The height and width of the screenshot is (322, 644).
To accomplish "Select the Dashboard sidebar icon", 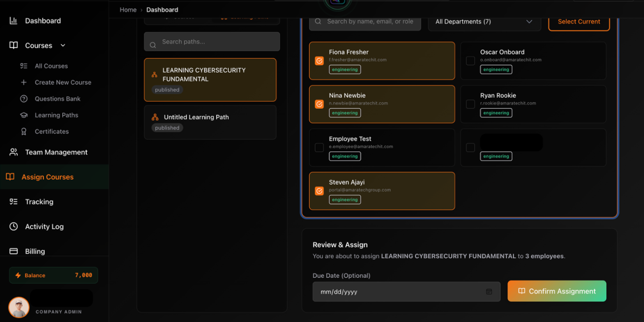I will click(x=13, y=21).
